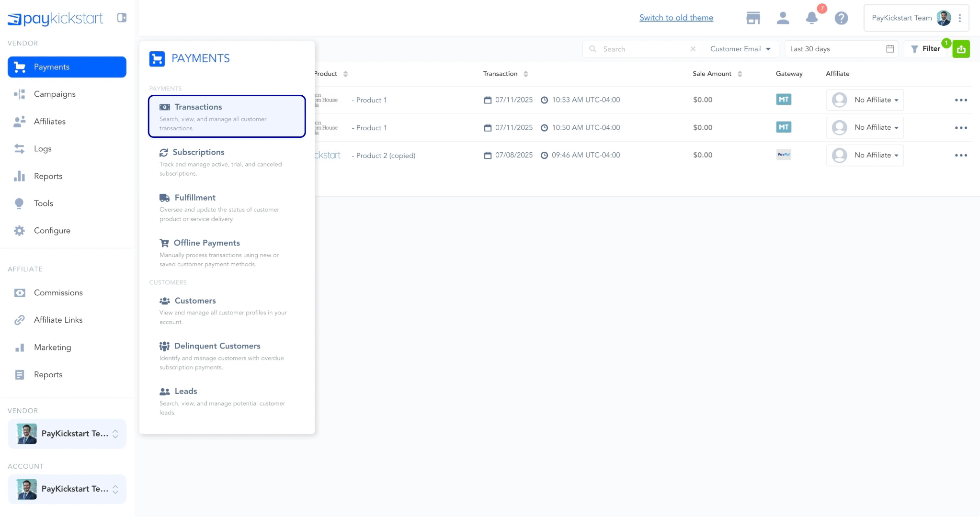The height and width of the screenshot is (517, 980).
Task: Click the PayPal gateway badge on Product 2 row
Action: (x=784, y=155)
